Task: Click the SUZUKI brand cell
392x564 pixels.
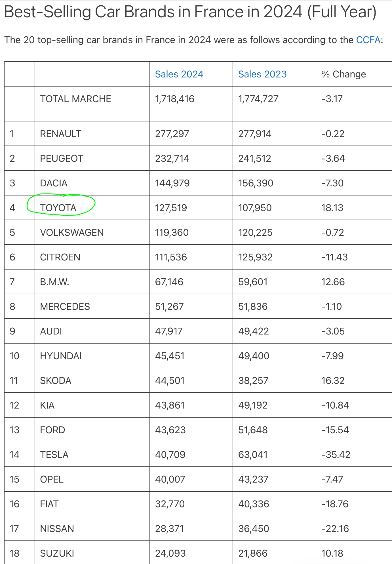Action: pos(57,554)
